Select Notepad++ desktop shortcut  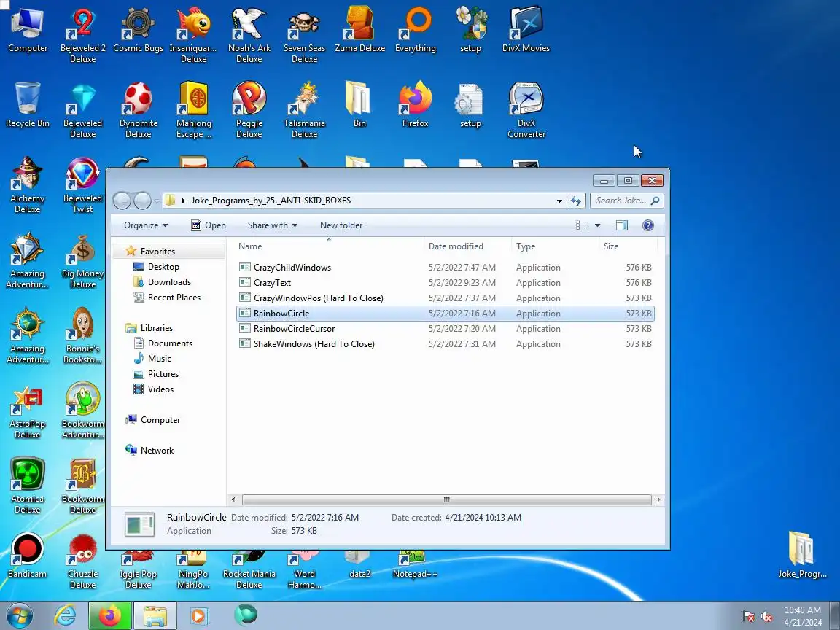click(x=415, y=564)
